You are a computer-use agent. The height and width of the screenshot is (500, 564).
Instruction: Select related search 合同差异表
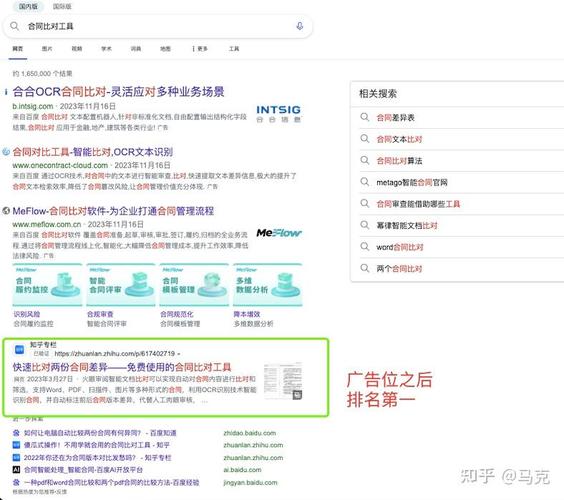point(395,118)
